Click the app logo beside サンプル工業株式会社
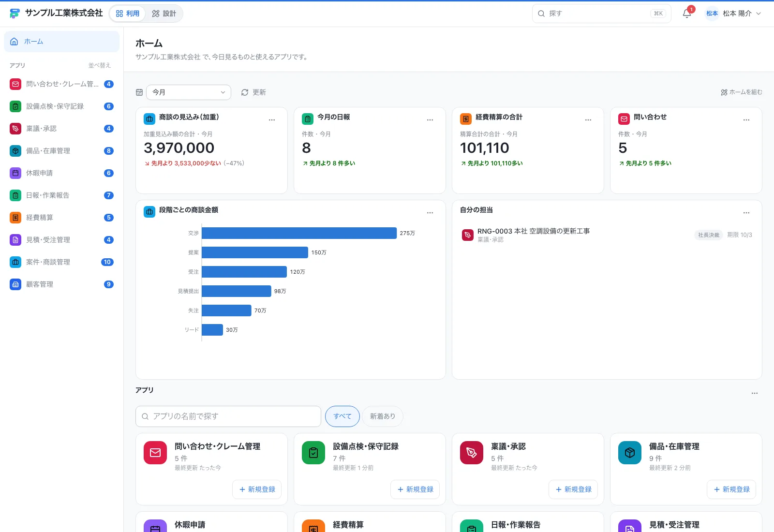Viewport: 774px width, 532px height. point(15,14)
